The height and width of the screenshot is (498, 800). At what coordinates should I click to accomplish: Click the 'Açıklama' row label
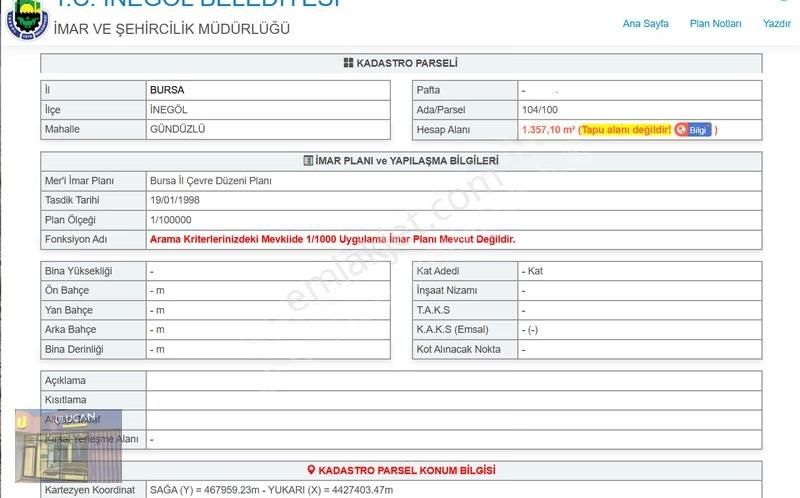[65, 381]
